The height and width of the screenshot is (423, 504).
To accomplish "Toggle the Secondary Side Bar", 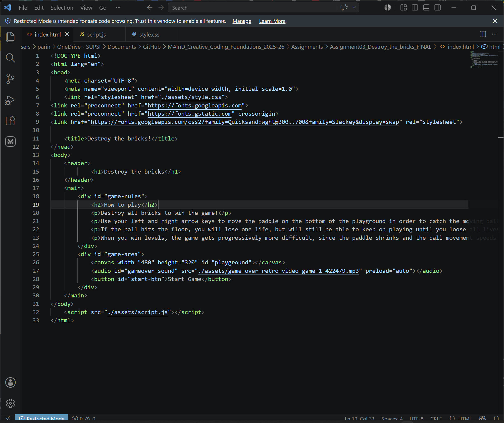I will 438,8.
